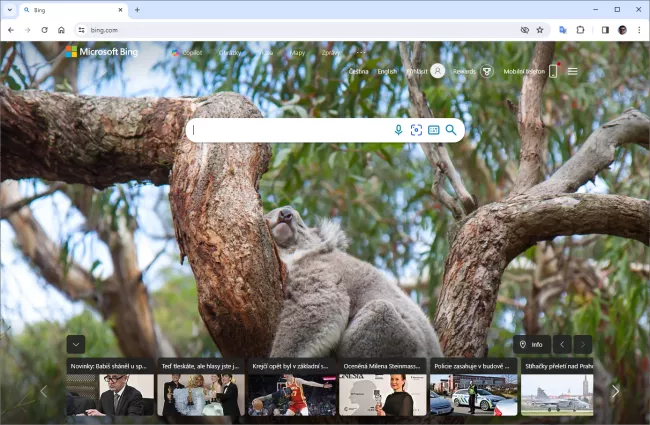Viewport: 650px width, 425px height.
Task: Open Chrome three-dot menu
Action: click(639, 30)
